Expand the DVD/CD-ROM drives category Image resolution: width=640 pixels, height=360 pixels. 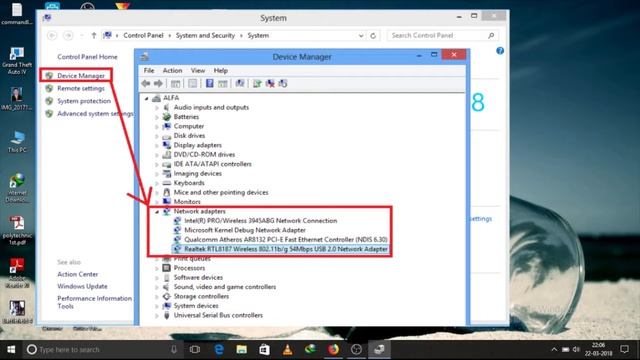(157, 155)
